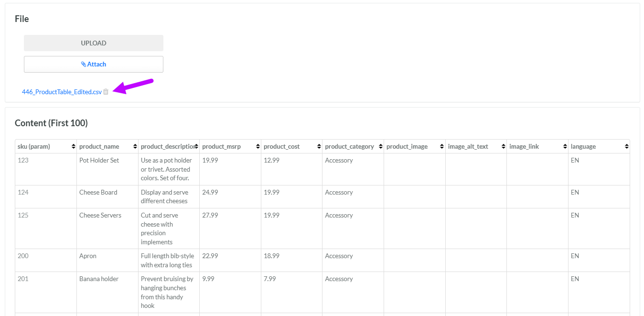Click the trash icon beside the CSV file
The width and height of the screenshot is (644, 316).
point(106,92)
